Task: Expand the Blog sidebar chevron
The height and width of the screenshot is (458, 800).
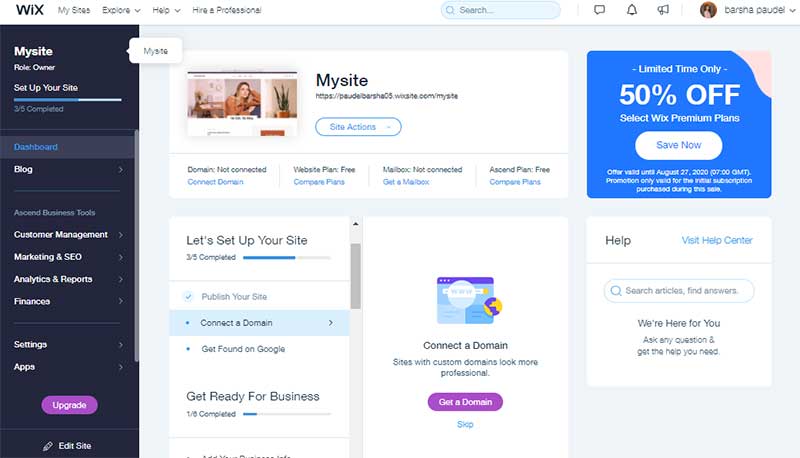Action: pos(120,169)
